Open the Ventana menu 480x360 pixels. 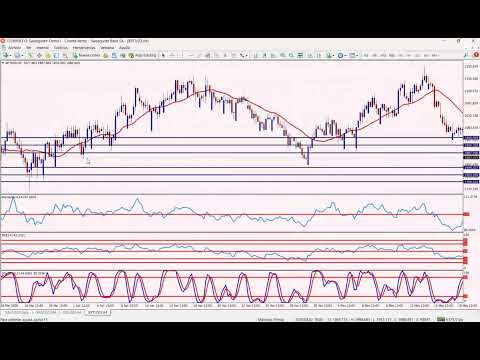click(x=107, y=48)
